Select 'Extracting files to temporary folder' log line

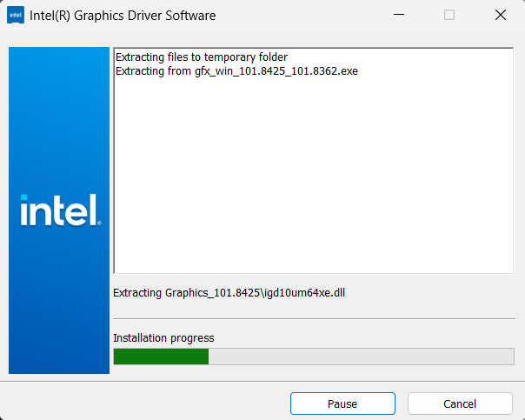point(202,57)
